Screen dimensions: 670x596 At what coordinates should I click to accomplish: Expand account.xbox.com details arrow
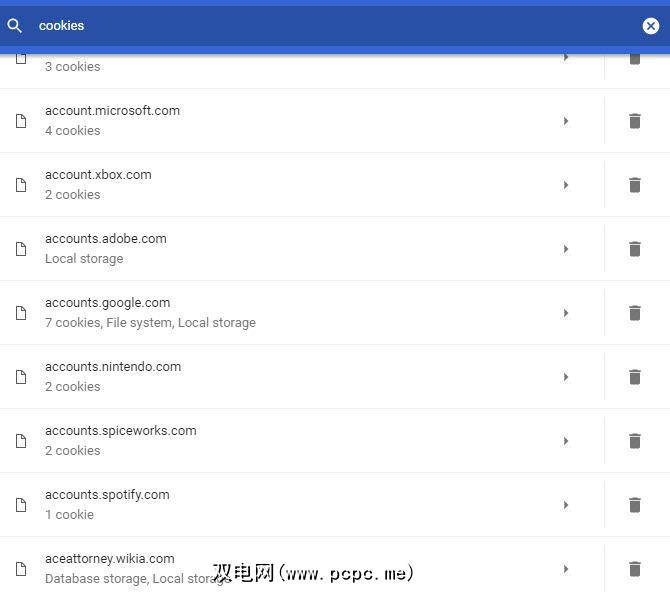click(566, 185)
